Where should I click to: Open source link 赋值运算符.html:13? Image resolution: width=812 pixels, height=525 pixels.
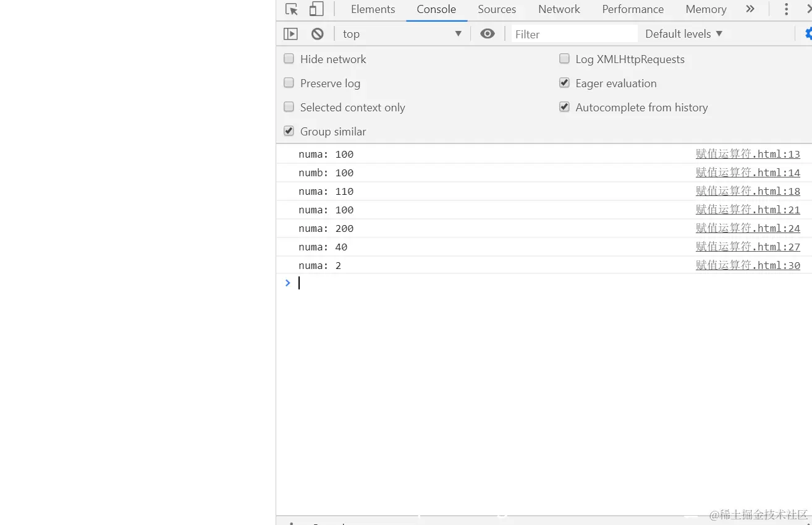click(748, 154)
